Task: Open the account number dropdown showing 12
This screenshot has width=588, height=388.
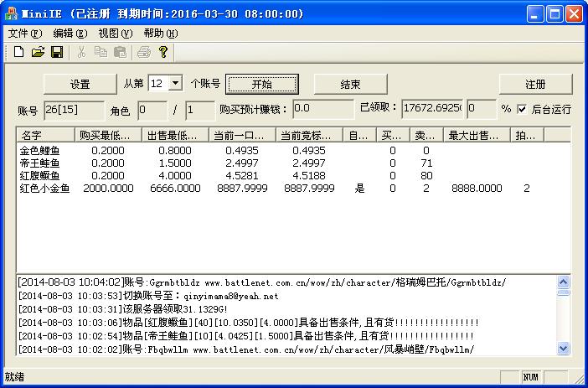Action: pos(175,83)
